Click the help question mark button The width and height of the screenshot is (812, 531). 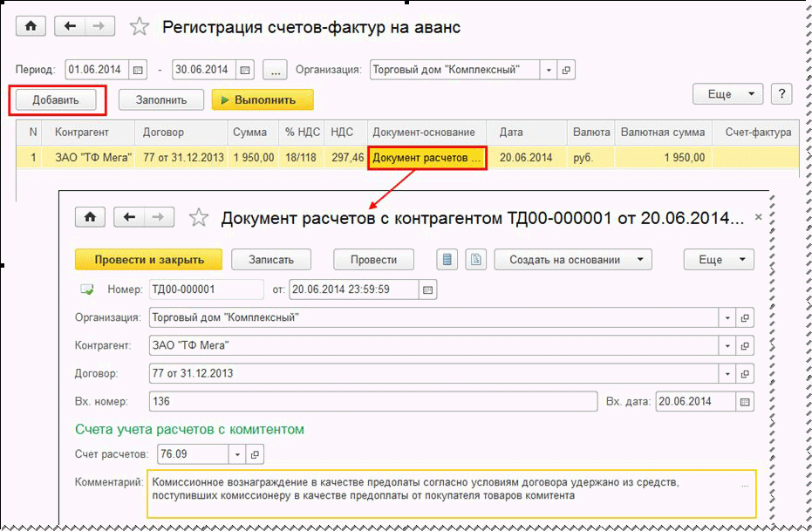click(781, 94)
